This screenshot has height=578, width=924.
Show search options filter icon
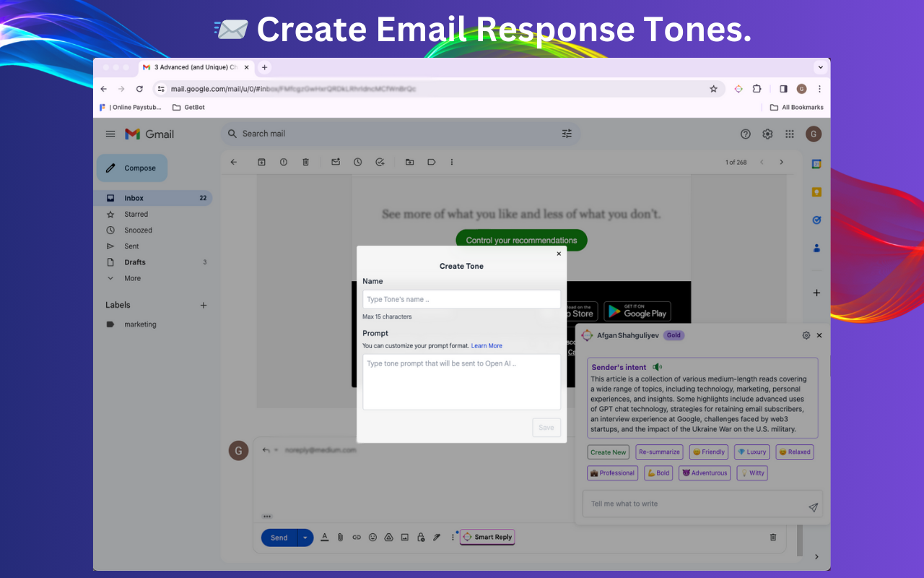coord(567,134)
